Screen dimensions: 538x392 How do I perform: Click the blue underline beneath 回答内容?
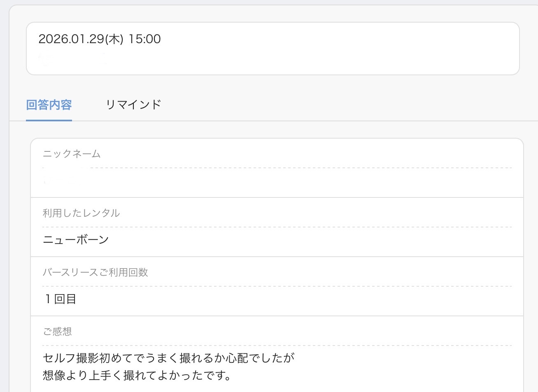tap(49, 120)
